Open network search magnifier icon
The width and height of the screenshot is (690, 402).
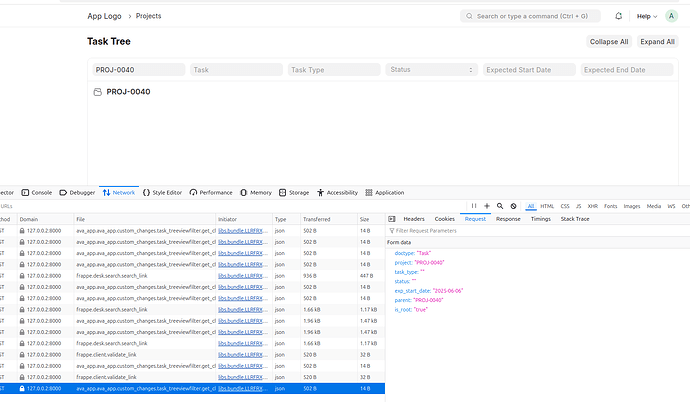pyautogui.click(x=500, y=205)
